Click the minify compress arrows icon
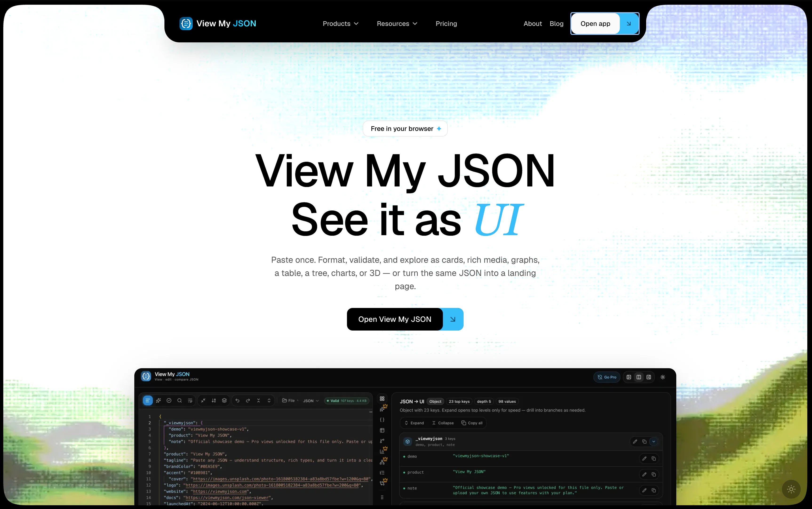This screenshot has width=812, height=509. 203,401
